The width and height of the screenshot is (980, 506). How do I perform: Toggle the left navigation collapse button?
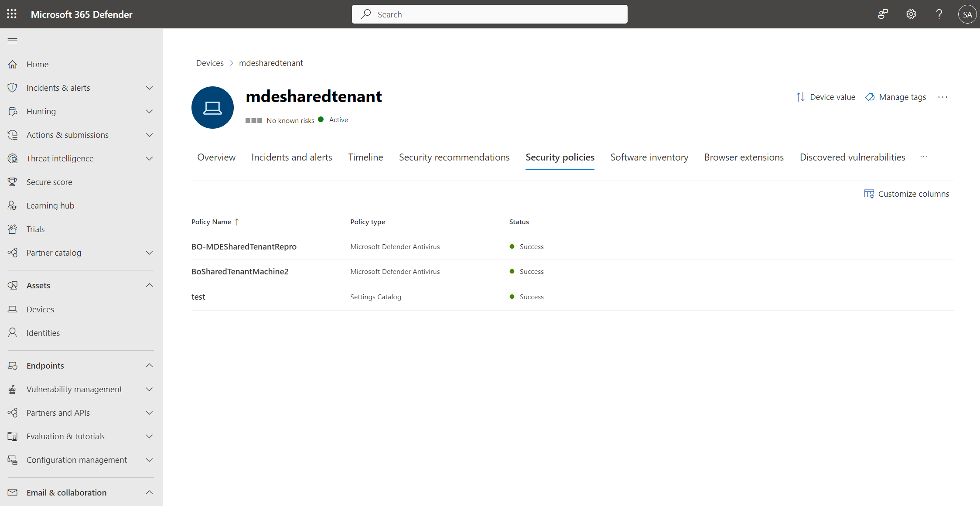13,41
